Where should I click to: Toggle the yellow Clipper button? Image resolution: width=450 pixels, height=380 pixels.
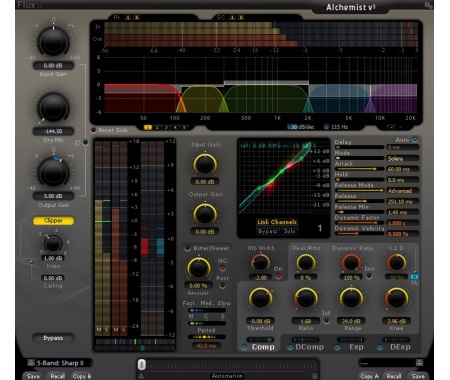pos(53,220)
